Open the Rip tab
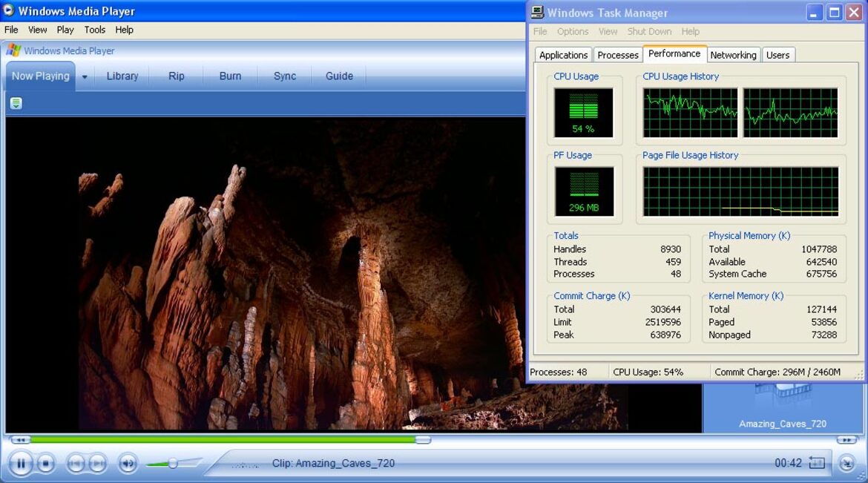Screen dimensions: 868x483 [x=176, y=76]
